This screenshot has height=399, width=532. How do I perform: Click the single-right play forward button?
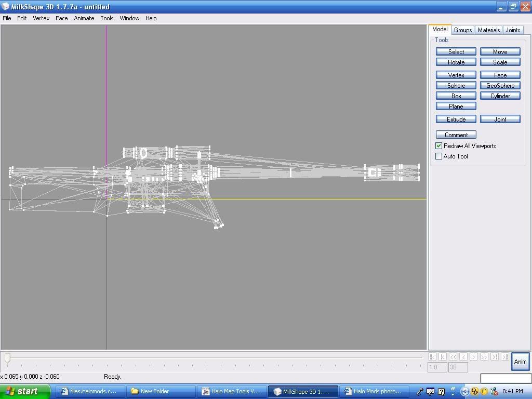(474, 356)
